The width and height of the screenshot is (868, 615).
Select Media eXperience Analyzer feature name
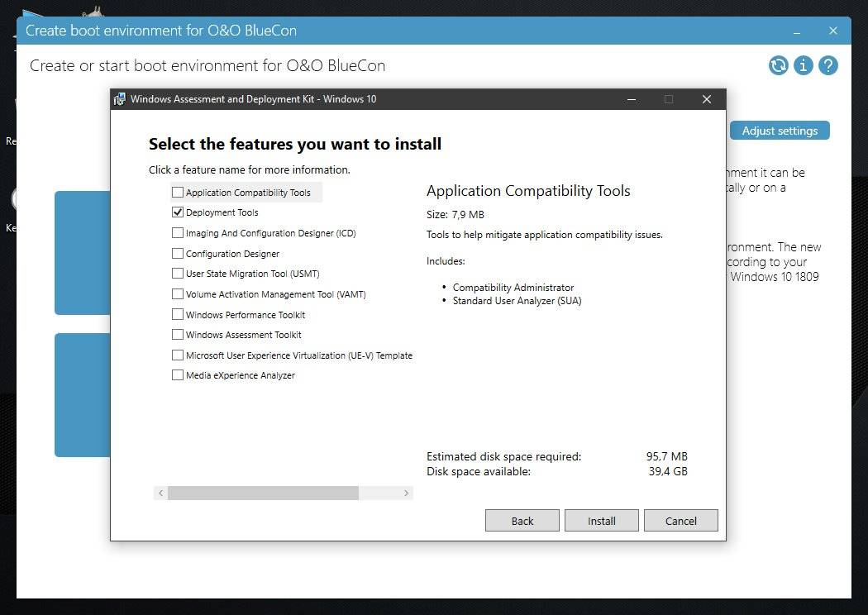point(241,375)
